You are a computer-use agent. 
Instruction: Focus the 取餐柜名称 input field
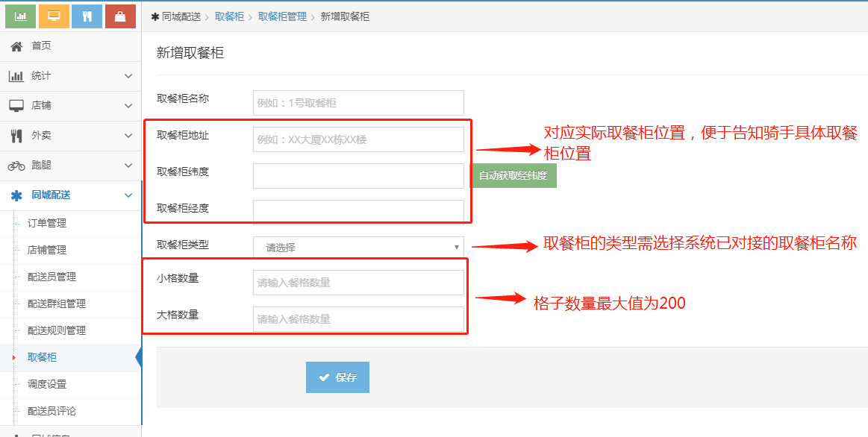pos(358,103)
